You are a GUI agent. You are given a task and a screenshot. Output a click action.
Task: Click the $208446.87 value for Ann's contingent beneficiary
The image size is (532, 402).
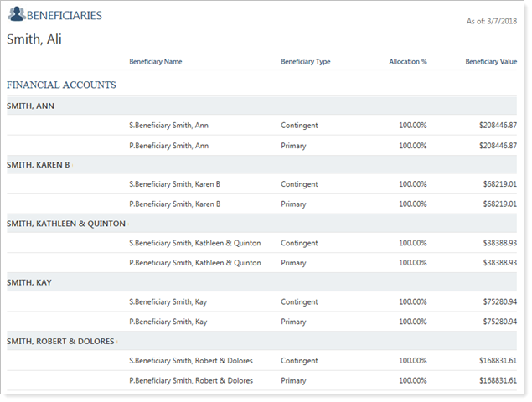(x=493, y=126)
